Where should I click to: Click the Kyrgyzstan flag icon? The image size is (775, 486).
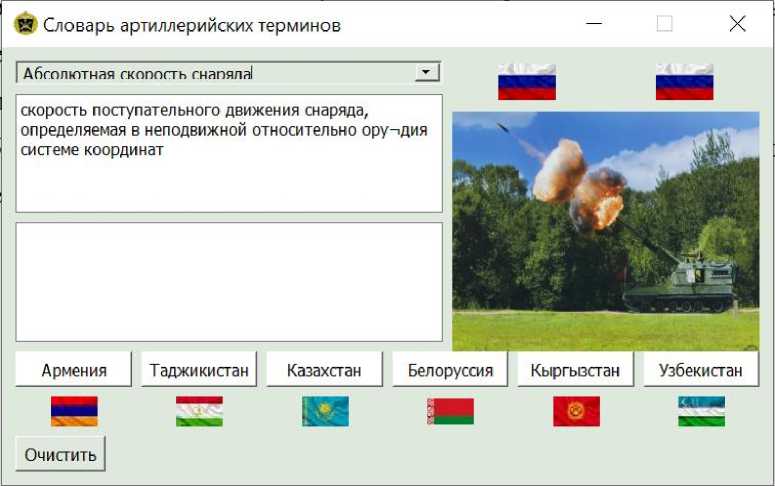[576, 411]
